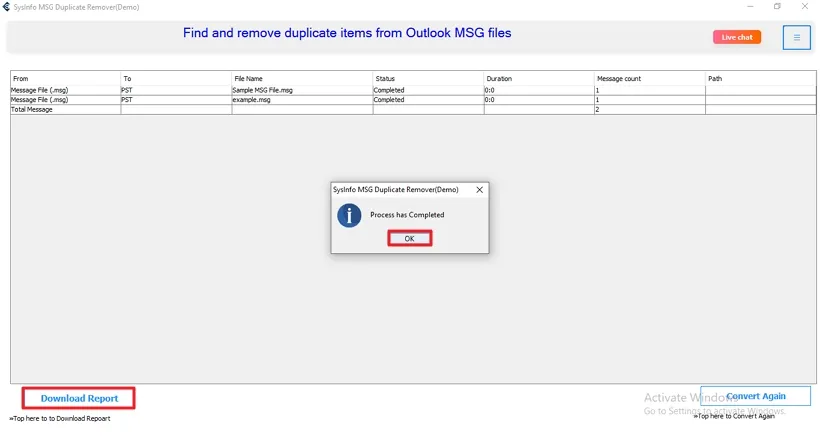The image size is (820, 437).
Task: Restore down the main application window
Action: tap(777, 7)
